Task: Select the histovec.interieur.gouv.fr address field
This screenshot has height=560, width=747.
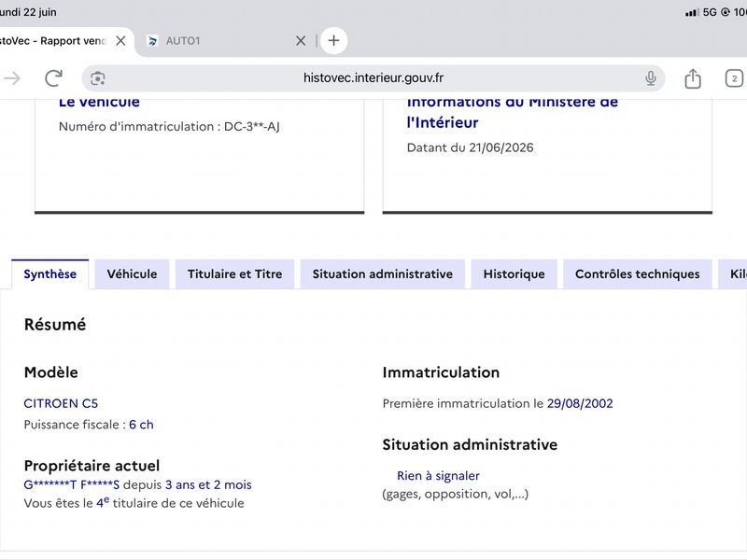Action: [x=373, y=78]
